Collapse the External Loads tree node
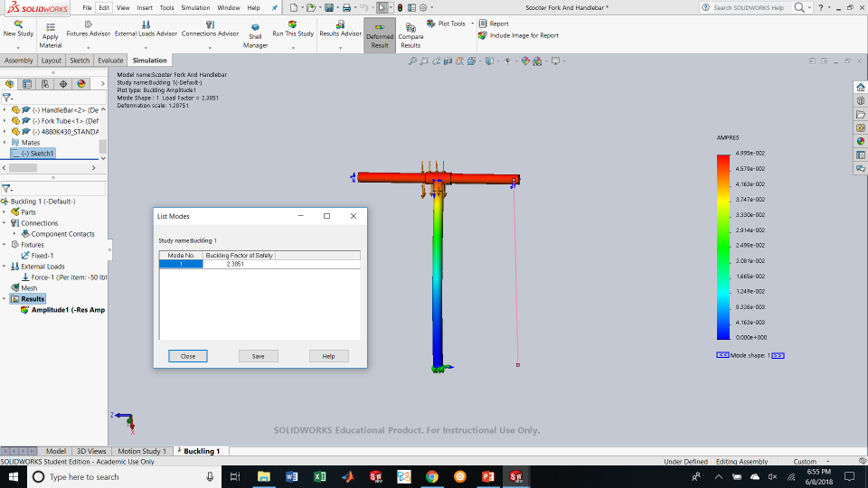The width and height of the screenshot is (868, 488). click(x=5, y=267)
